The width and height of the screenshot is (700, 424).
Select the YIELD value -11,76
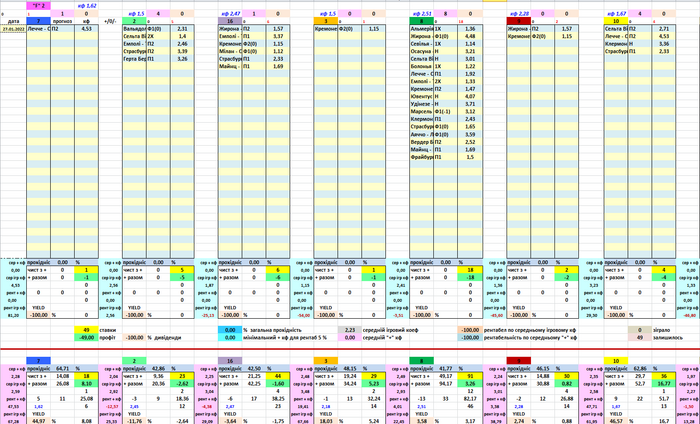(134, 421)
